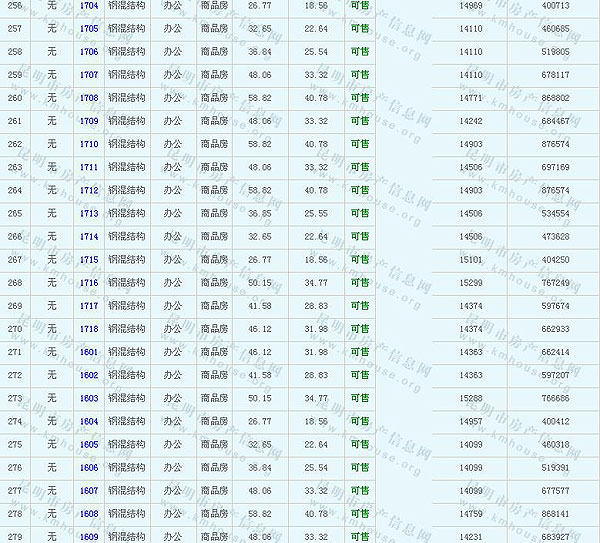Click unit price 15299 cell
The width and height of the screenshot is (600, 543).
470,283
